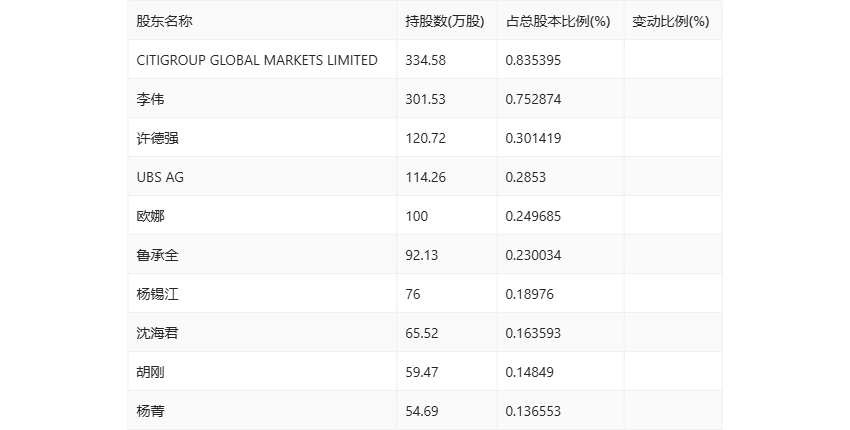Screen dimensions: 850x430
Task: Select shareholder 鲁承全
Action: tap(158, 255)
